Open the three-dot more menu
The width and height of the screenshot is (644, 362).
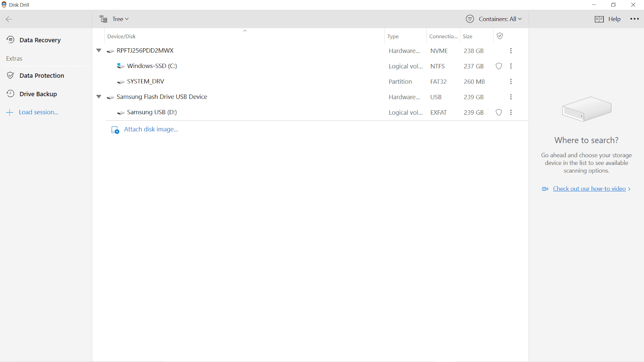click(634, 19)
